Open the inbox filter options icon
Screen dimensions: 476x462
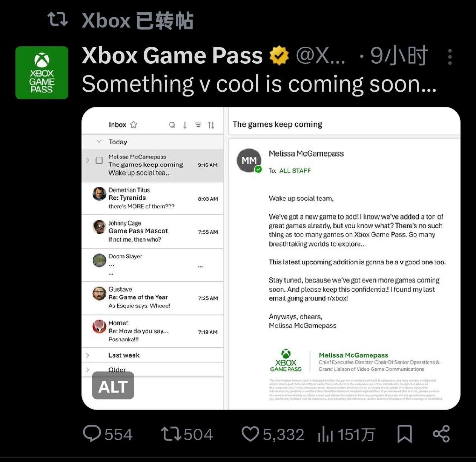pyautogui.click(x=198, y=125)
